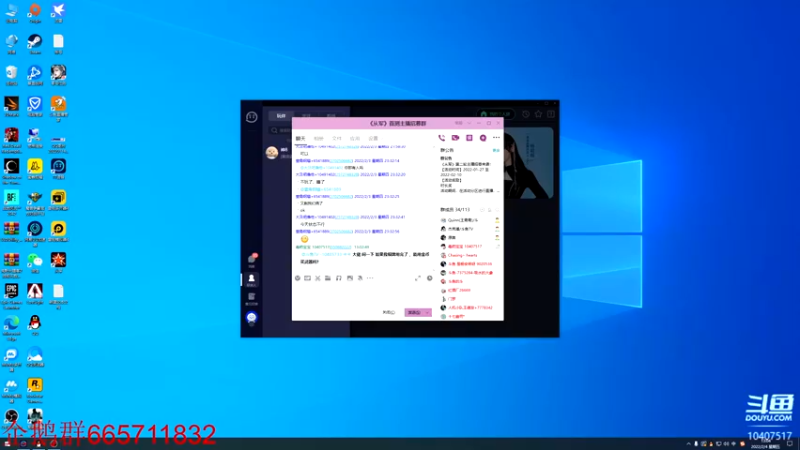Open dropdown arrow in pink chat title bar

(x=469, y=123)
